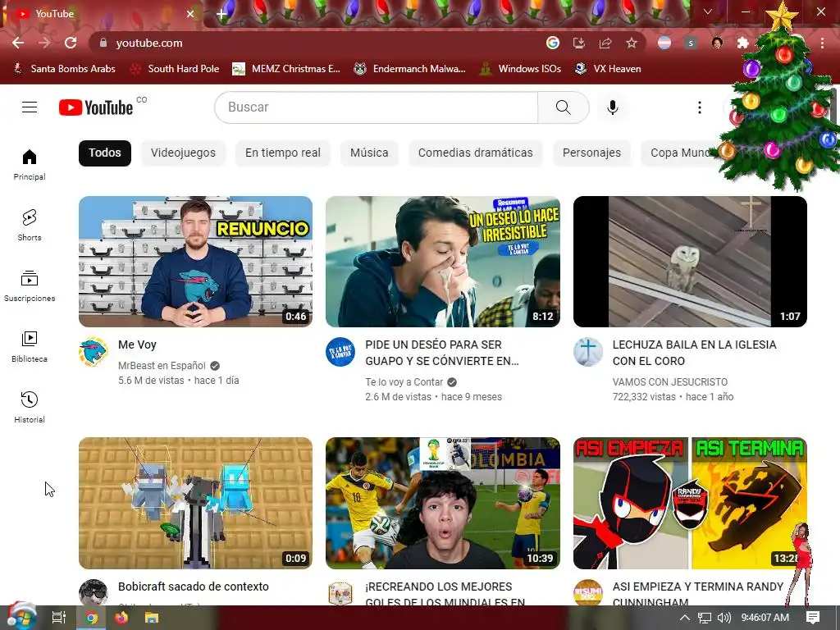This screenshot has height=630, width=840.
Task: Play the Bobicraft Minecraft video thumbnail
Action: pos(195,503)
